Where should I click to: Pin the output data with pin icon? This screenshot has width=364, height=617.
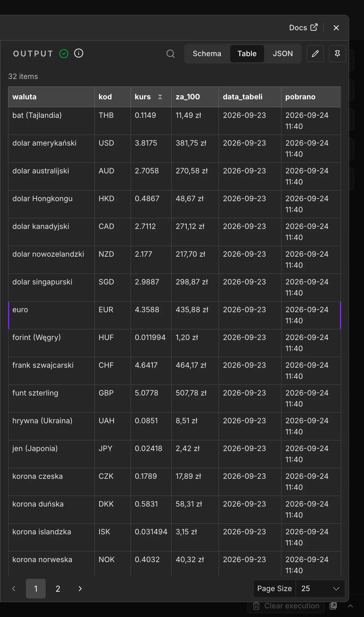[337, 54]
